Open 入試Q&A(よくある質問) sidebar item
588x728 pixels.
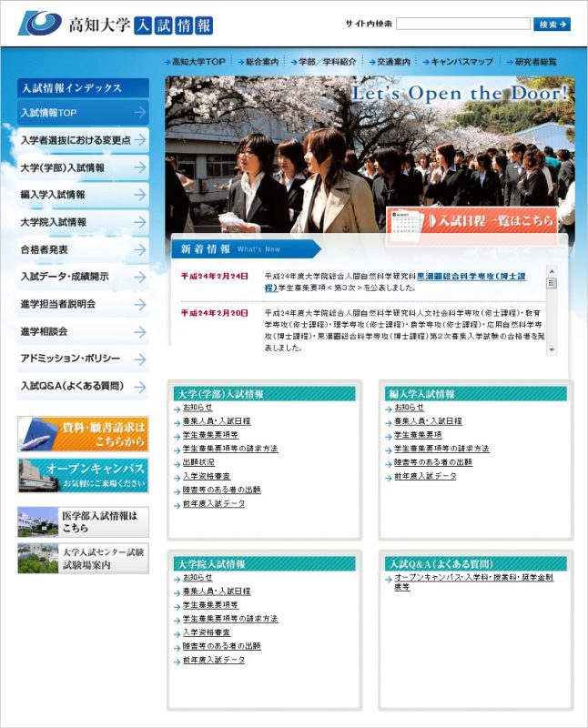click(x=83, y=386)
